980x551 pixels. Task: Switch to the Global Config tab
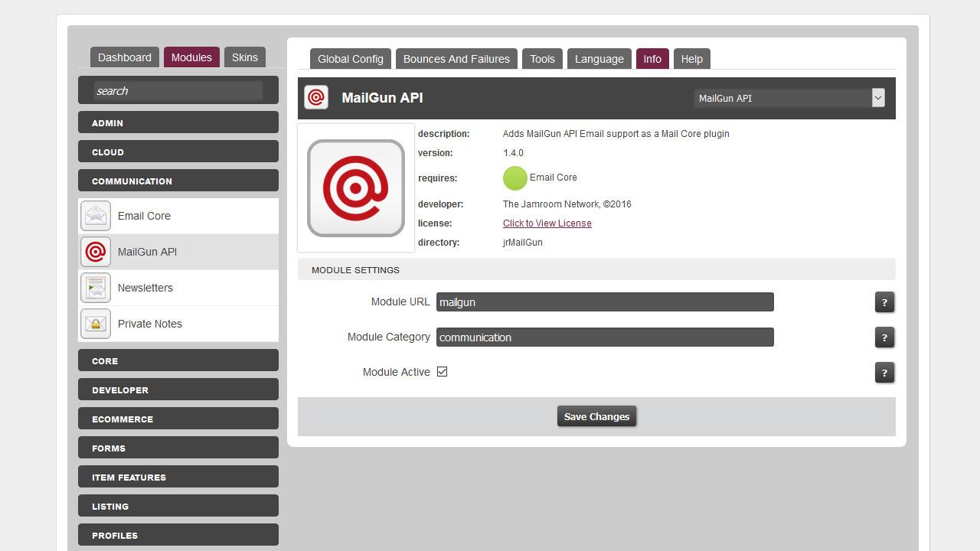(350, 59)
